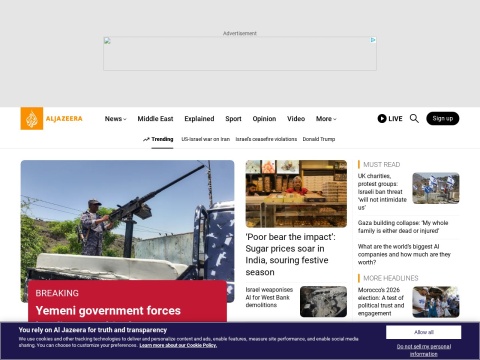Expand the News dropdown menu
480x360 pixels.
tap(115, 119)
